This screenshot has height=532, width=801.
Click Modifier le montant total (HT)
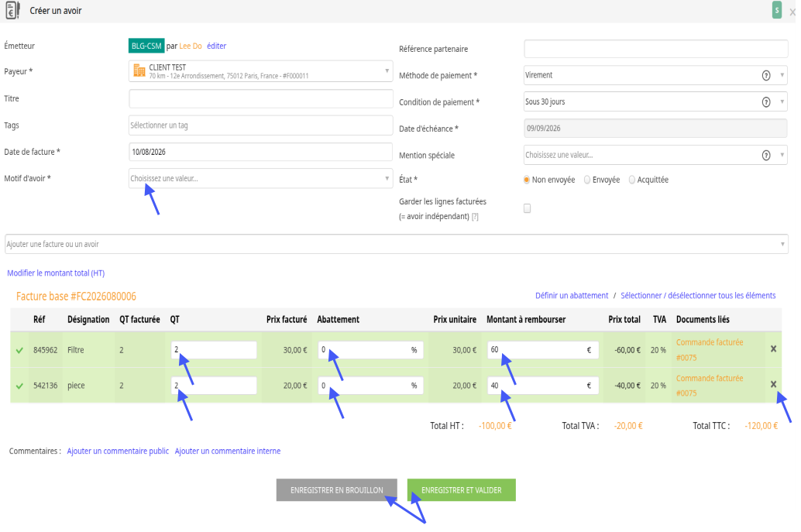56,273
